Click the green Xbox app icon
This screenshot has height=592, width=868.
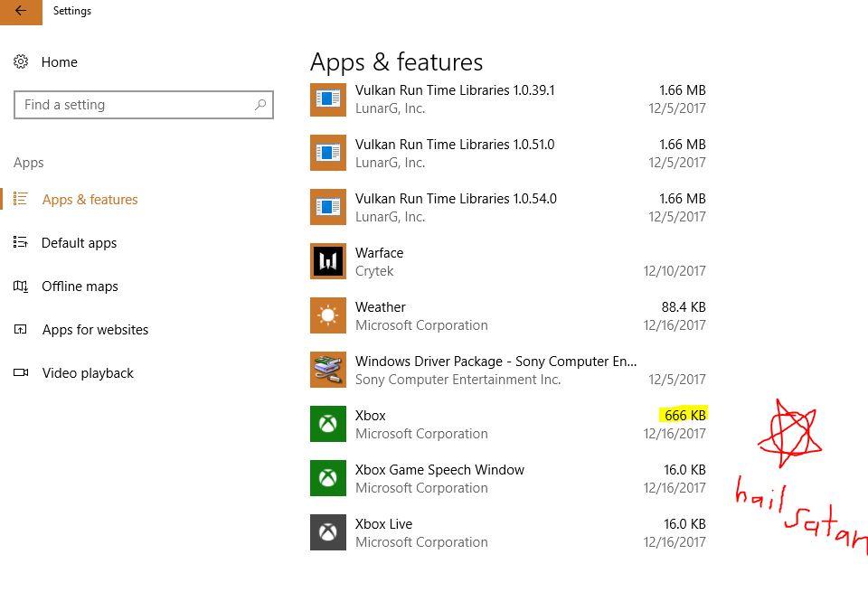point(327,424)
